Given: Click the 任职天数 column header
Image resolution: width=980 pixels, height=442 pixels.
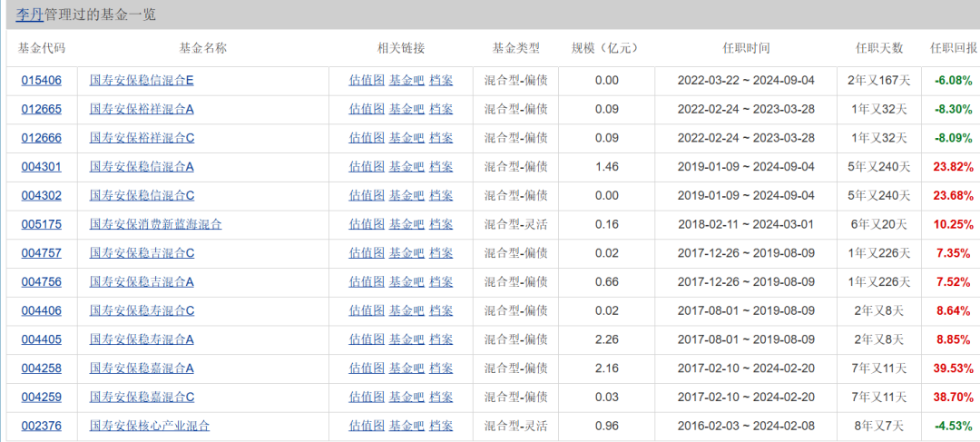Looking at the screenshot, I should 879,48.
